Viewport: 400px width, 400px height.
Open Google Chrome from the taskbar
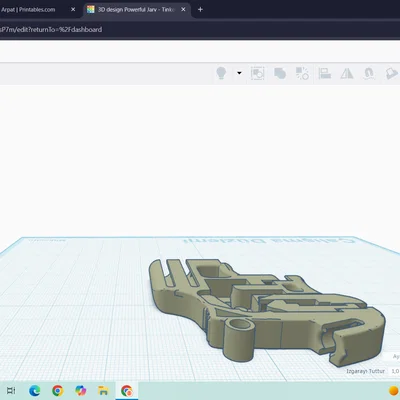pyautogui.click(x=58, y=390)
